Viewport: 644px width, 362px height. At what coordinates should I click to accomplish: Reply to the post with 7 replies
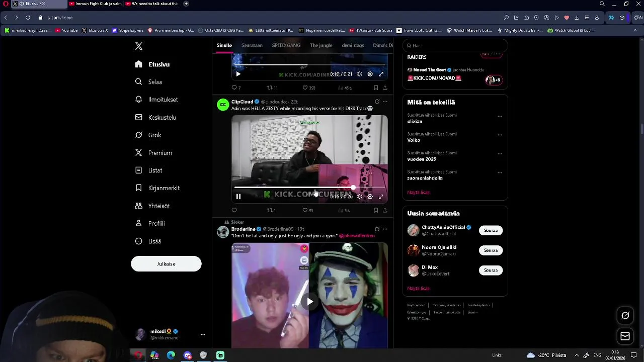click(x=235, y=87)
